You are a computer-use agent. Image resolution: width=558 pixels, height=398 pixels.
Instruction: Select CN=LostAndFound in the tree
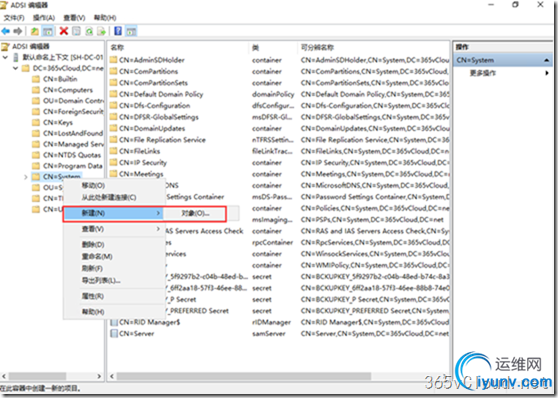pyautogui.click(x=73, y=133)
